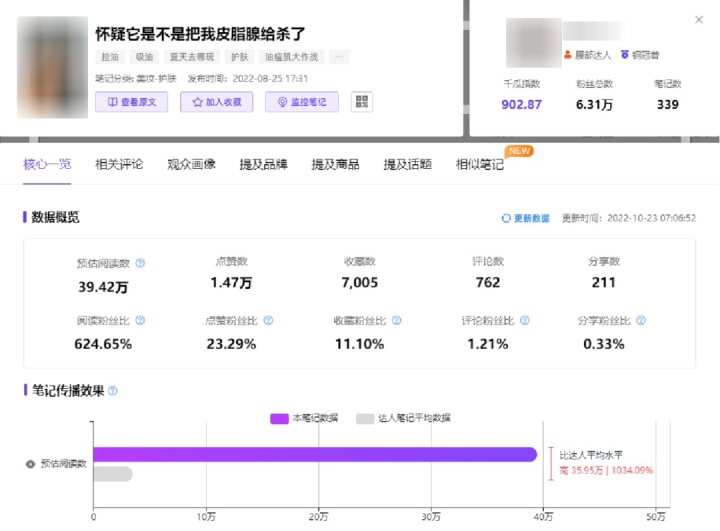Click the 点赞数 value 1.47万

coord(231,282)
